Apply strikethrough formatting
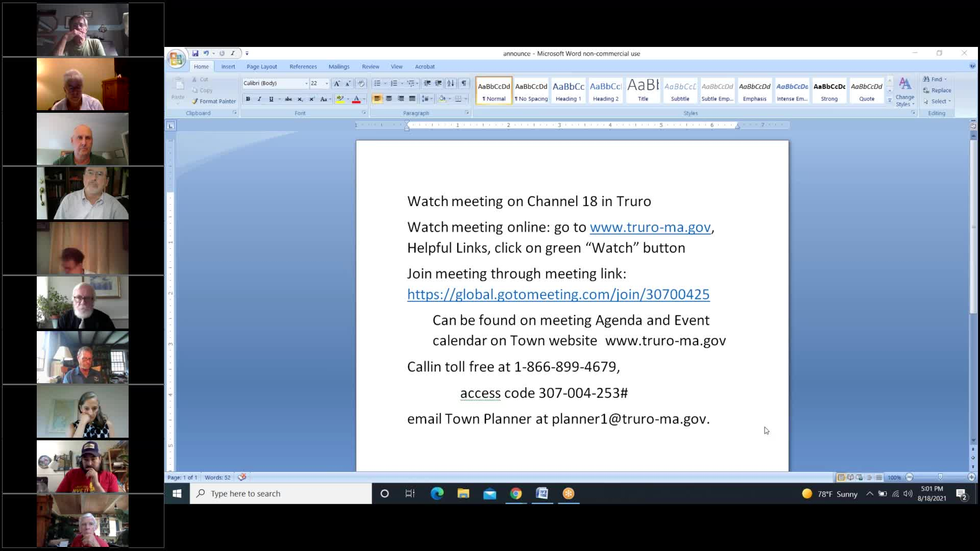Image resolution: width=980 pixels, height=551 pixels. (288, 99)
